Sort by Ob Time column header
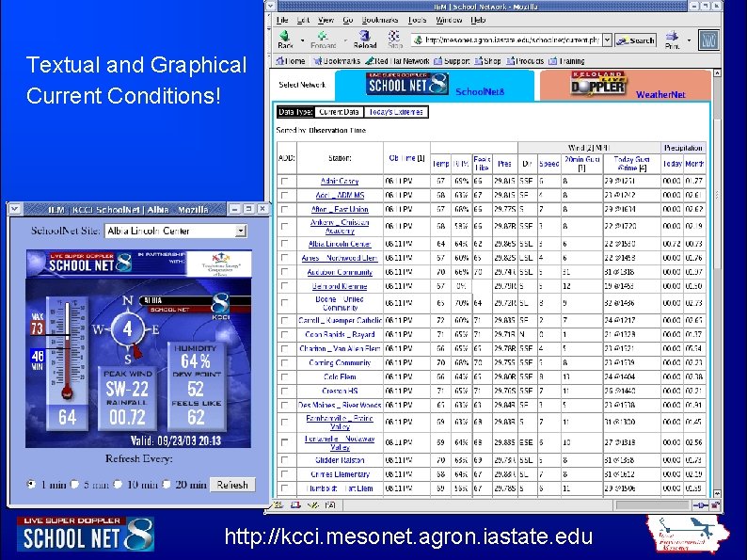This screenshot has height=560, width=747. (406, 158)
